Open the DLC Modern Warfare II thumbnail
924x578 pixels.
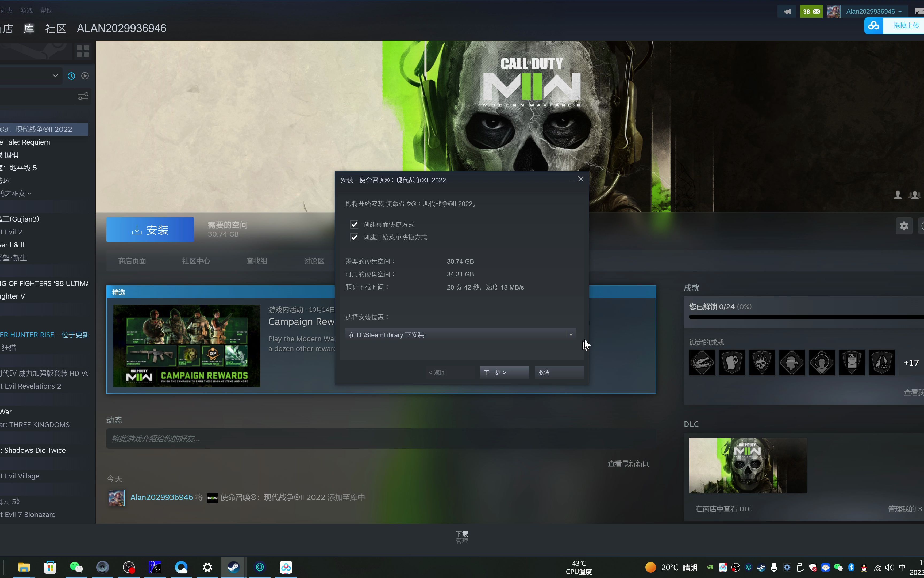pyautogui.click(x=748, y=465)
